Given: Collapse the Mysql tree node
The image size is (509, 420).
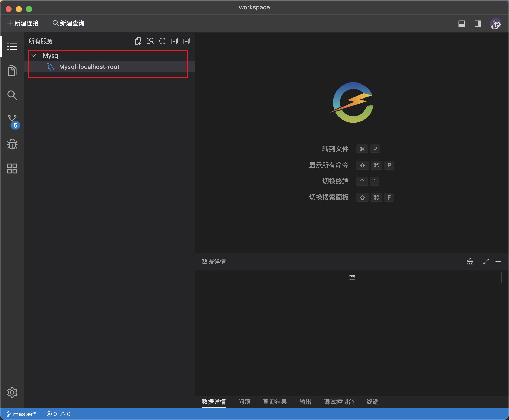Looking at the screenshot, I should (x=34, y=55).
